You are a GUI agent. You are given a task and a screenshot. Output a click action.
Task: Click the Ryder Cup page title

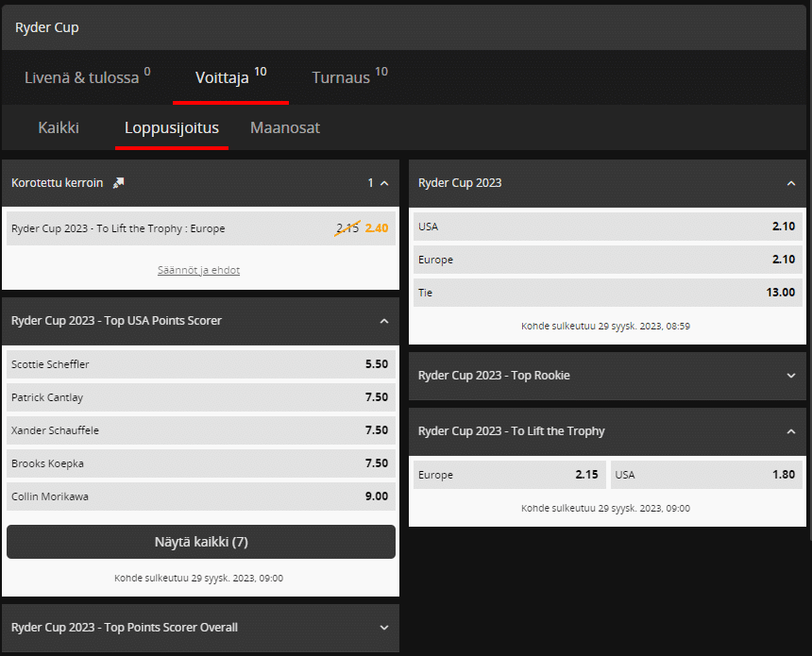click(46, 27)
